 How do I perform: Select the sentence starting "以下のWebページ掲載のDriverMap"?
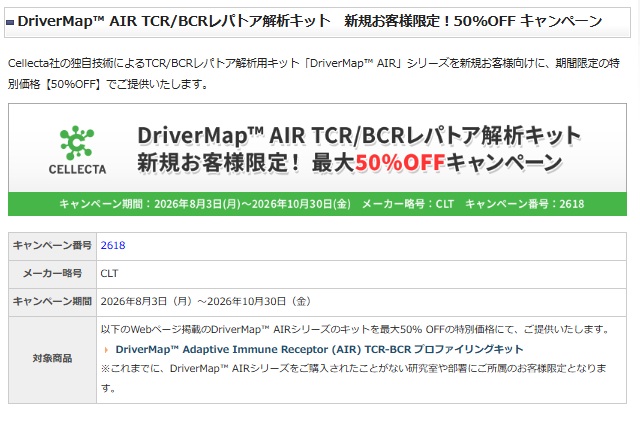coord(356,329)
